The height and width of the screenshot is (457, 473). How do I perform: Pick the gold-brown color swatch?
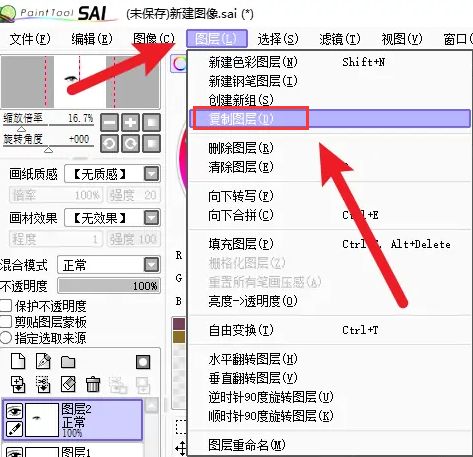(179, 336)
